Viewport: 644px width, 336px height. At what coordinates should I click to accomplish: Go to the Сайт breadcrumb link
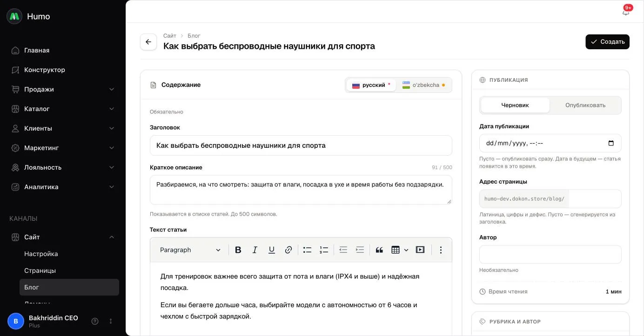(x=170, y=36)
